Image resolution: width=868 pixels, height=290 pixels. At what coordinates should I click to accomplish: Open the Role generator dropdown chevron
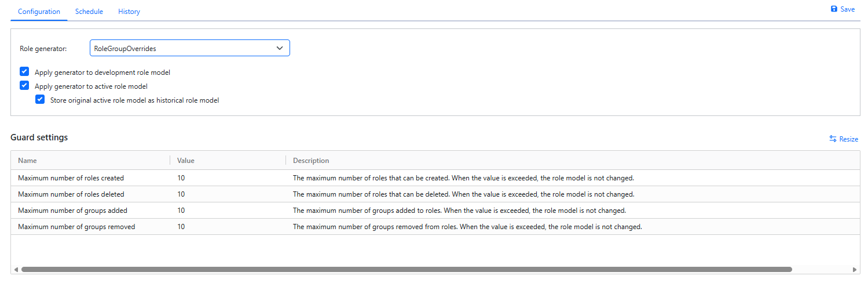(x=280, y=48)
